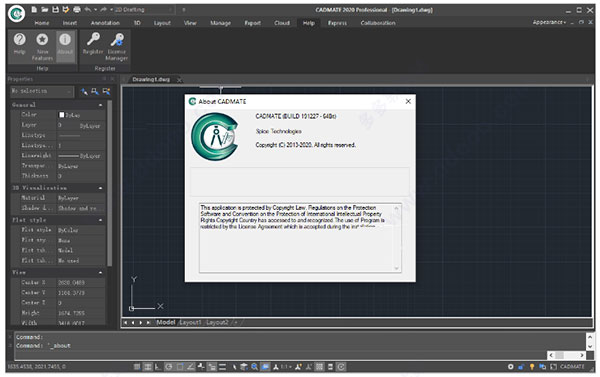
Task: Click the Properties panel vertical scrollbar
Action: tap(109, 183)
